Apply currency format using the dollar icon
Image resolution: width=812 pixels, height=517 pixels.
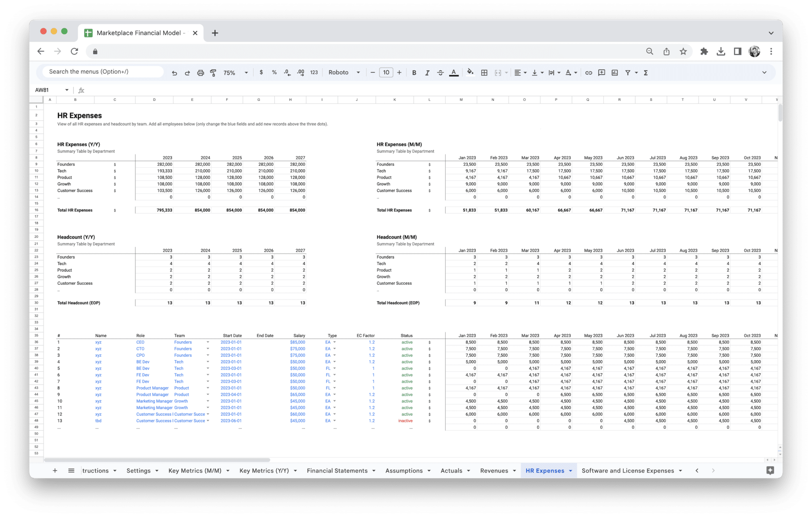[261, 73]
